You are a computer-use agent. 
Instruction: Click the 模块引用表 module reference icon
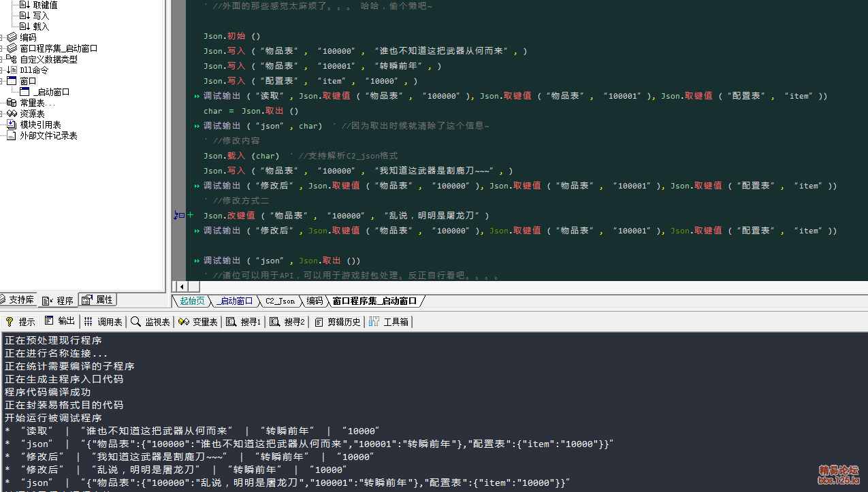12,125
